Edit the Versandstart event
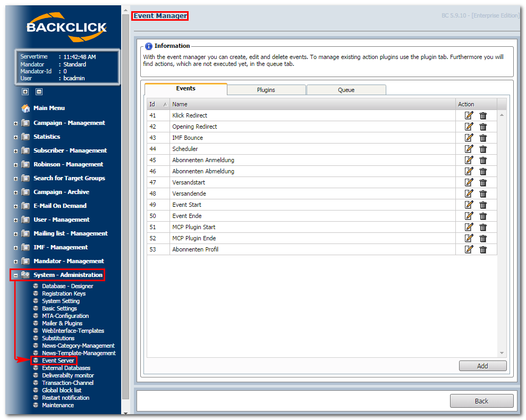Viewport: 526px width, 420px height. 469,182
